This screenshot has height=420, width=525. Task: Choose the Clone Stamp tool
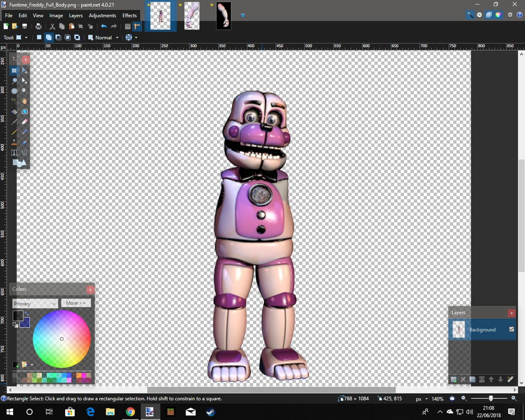coord(15,142)
